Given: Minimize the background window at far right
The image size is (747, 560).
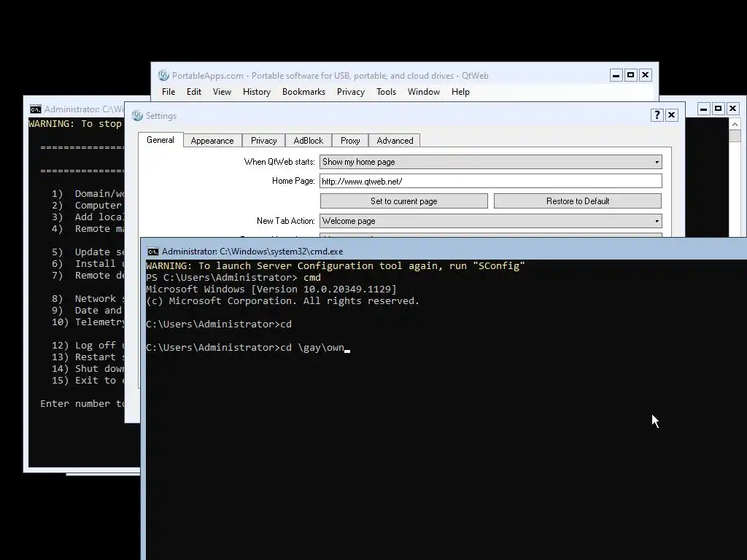Looking at the screenshot, I should [704, 109].
